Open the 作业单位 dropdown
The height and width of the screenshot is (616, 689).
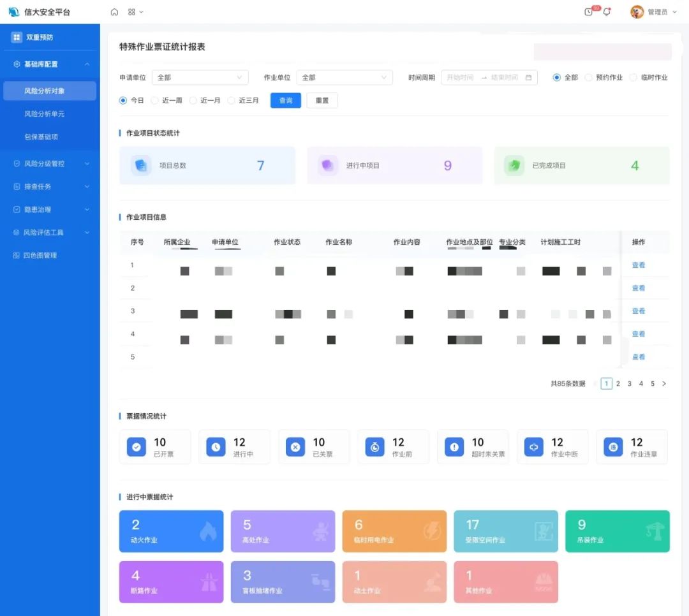click(x=344, y=78)
